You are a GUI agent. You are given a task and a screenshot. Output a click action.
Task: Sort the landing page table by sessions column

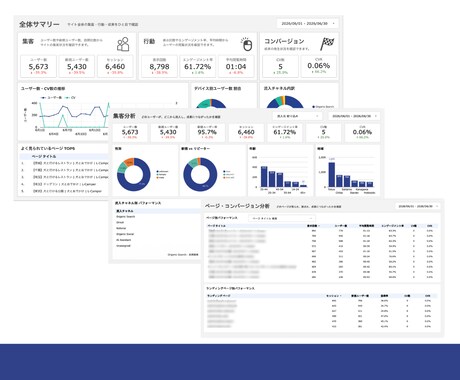tap(333, 296)
